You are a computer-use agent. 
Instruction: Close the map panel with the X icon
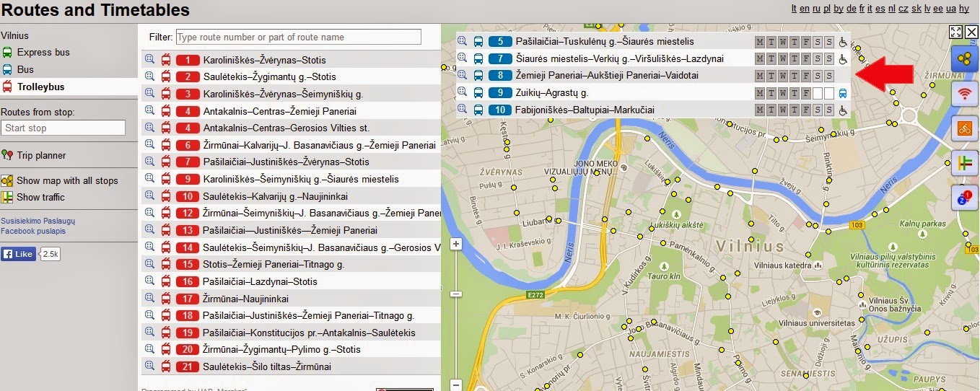(971, 32)
